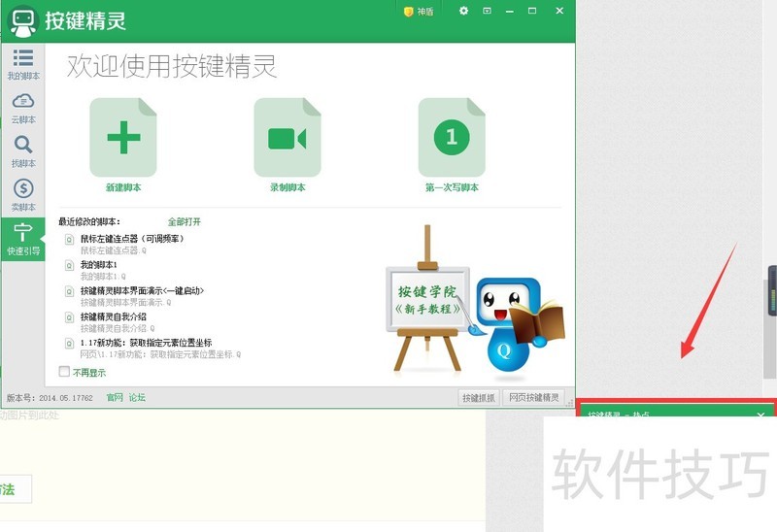Open the title bar dropdown menu icon
The width and height of the screenshot is (777, 532).
click(488, 11)
